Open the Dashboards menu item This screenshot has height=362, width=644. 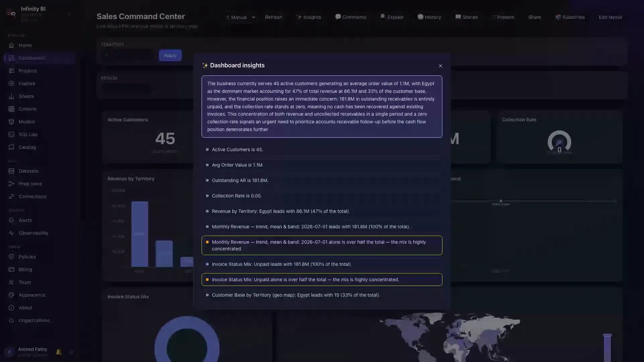point(40,58)
